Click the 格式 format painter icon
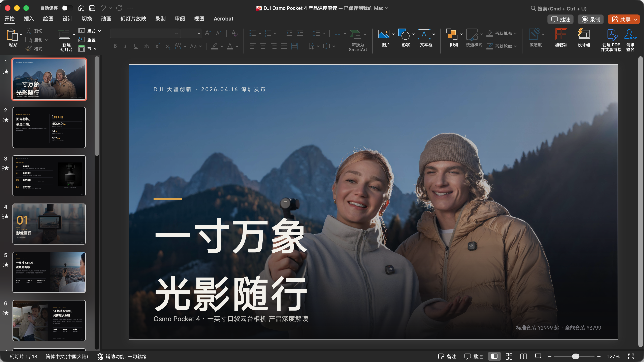Viewport: 644px width, 362px height. pyautogui.click(x=29, y=48)
